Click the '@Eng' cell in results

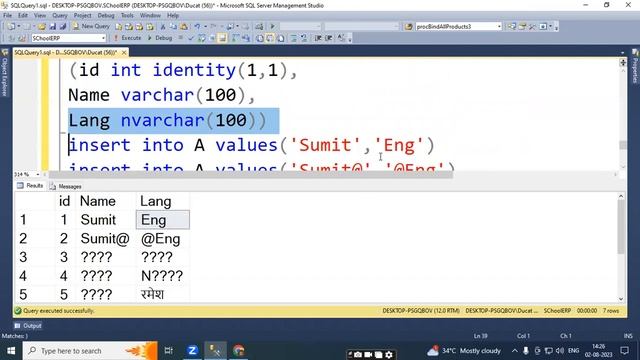pyautogui.click(x=162, y=238)
